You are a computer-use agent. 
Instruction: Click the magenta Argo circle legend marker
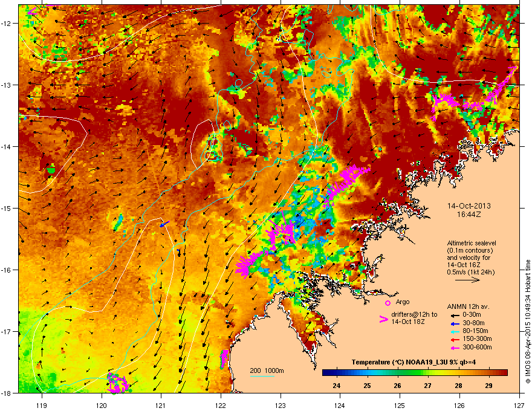pos(388,303)
